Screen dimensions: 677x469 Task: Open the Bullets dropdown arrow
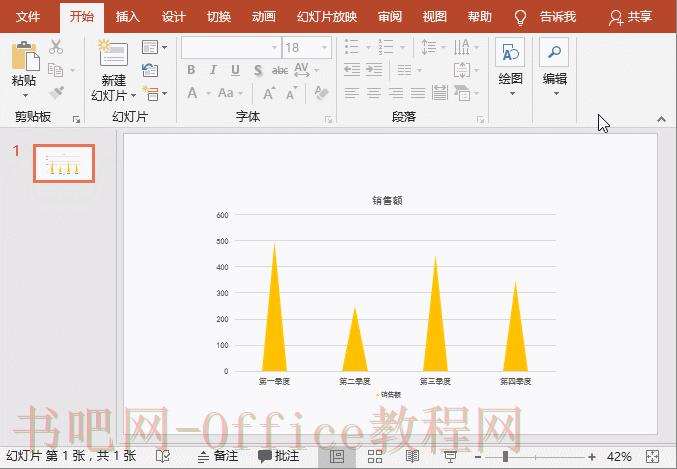click(x=368, y=47)
